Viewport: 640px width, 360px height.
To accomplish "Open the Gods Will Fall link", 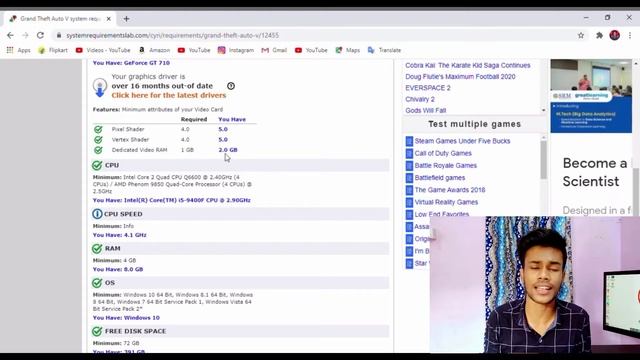I will 425,110.
